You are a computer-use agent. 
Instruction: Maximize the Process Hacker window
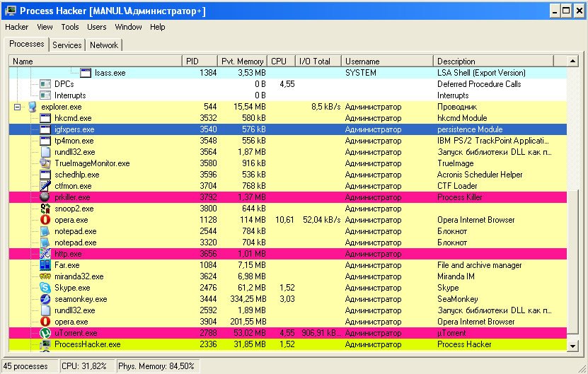[566, 11]
